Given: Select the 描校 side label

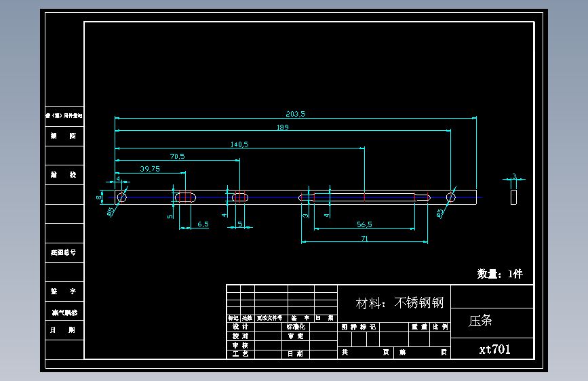Looking at the screenshot, I should coord(63,174).
